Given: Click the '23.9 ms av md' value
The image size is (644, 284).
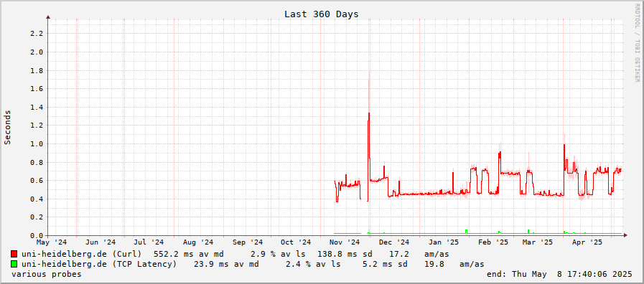Looking at the screenshot, I should tap(226, 265).
